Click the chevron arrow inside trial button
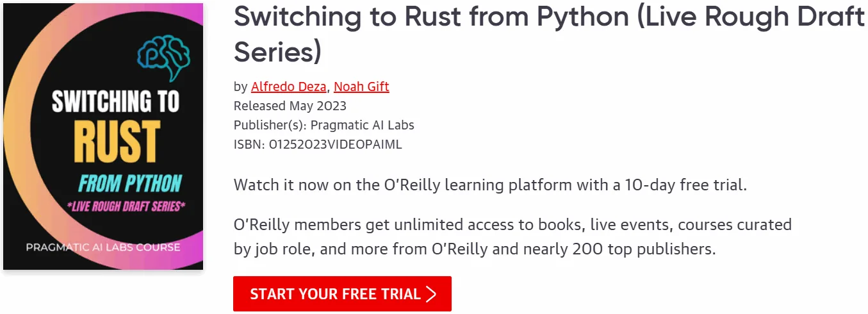 click(x=432, y=294)
